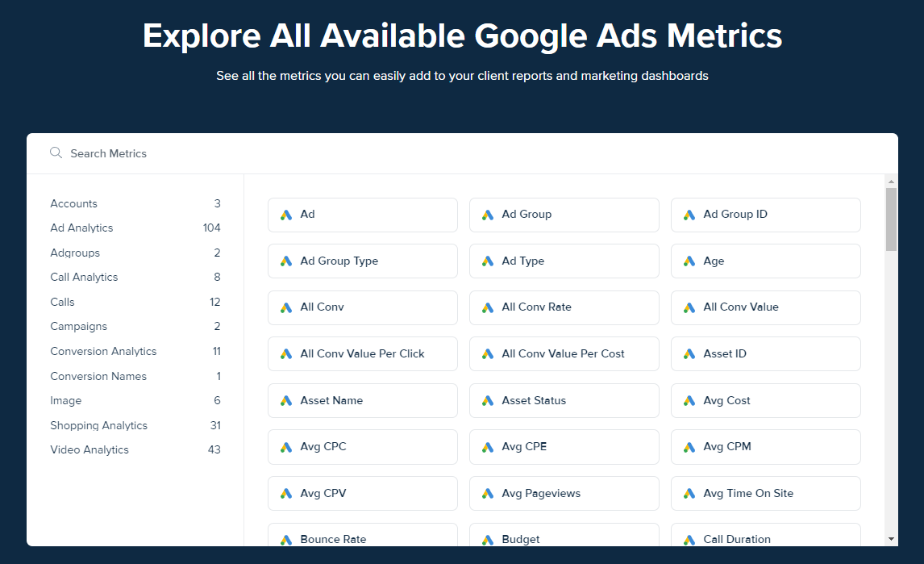Image resolution: width=924 pixels, height=564 pixels.
Task: Click the Google Ads icon beside All Conv Value Per Cost
Action: tap(488, 354)
